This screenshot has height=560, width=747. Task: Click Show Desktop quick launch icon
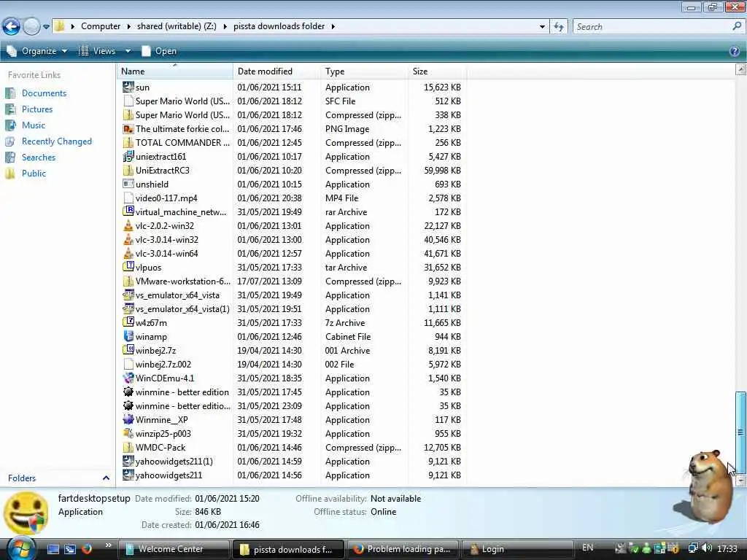point(53,549)
